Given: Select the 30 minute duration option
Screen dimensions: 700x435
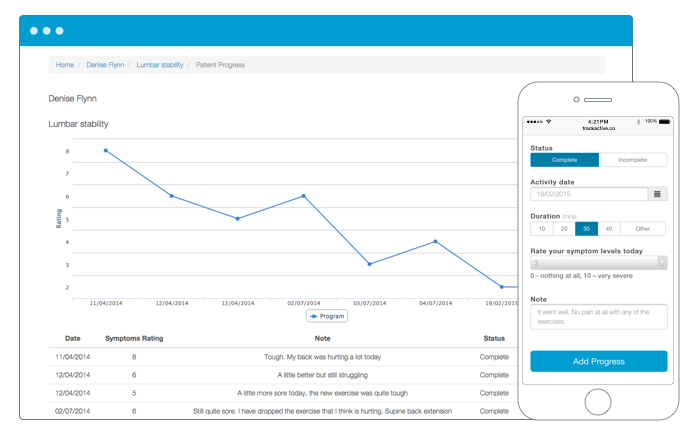Looking at the screenshot, I should point(586,229).
